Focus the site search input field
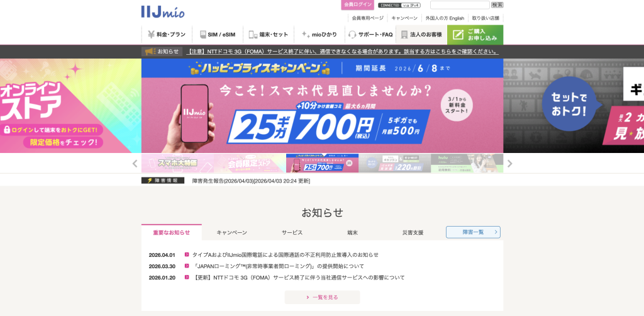The height and width of the screenshot is (316, 644). click(460, 5)
